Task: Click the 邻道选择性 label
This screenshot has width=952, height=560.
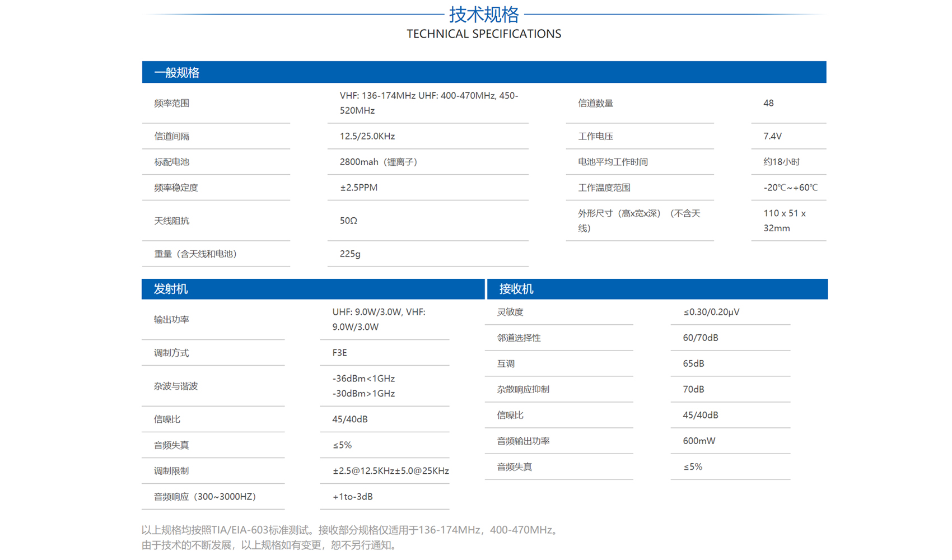Action: coord(519,338)
